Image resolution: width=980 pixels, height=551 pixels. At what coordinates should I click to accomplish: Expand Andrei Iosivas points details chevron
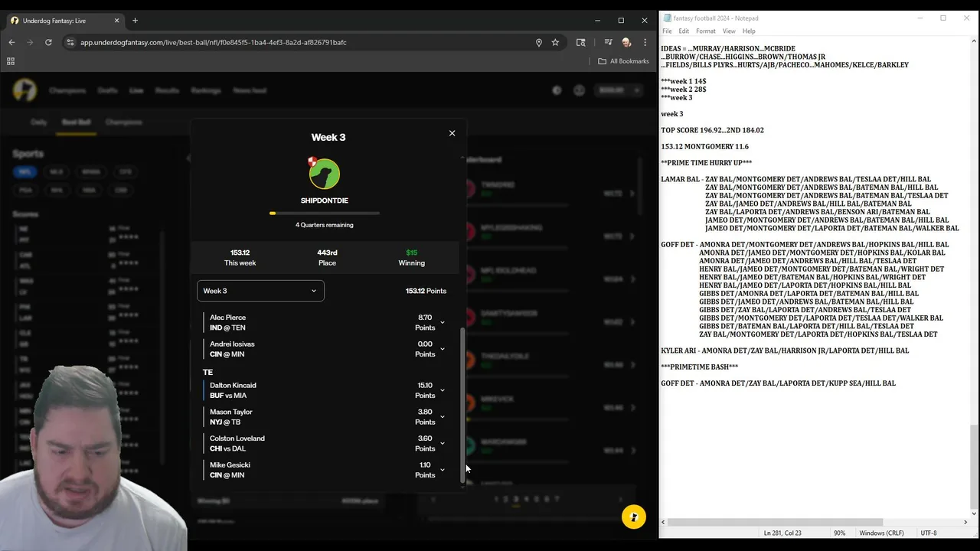point(442,349)
